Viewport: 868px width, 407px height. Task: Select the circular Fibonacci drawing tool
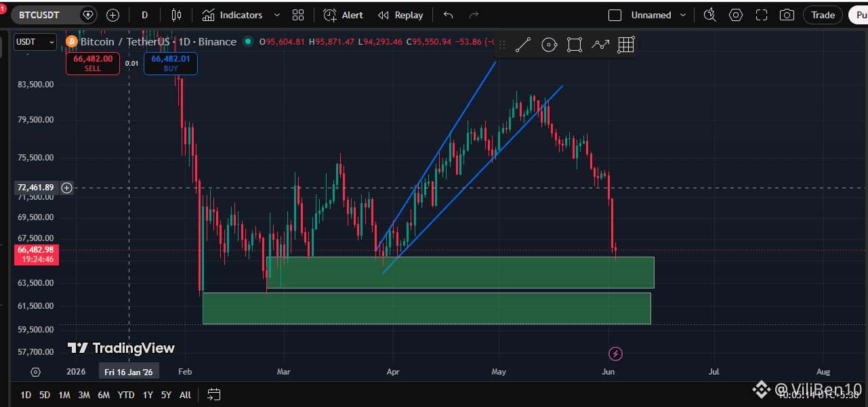549,45
